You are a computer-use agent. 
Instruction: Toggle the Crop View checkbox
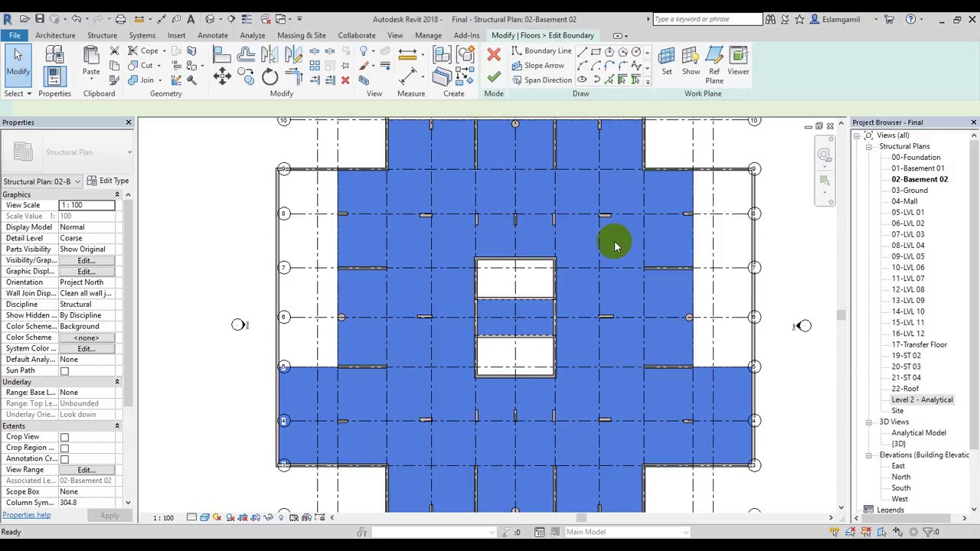[64, 437]
